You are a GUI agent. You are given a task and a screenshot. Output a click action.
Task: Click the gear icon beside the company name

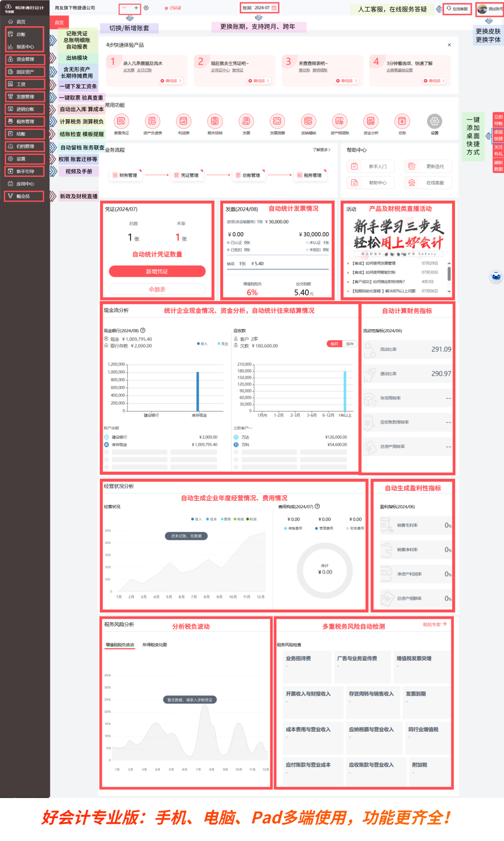146,8
